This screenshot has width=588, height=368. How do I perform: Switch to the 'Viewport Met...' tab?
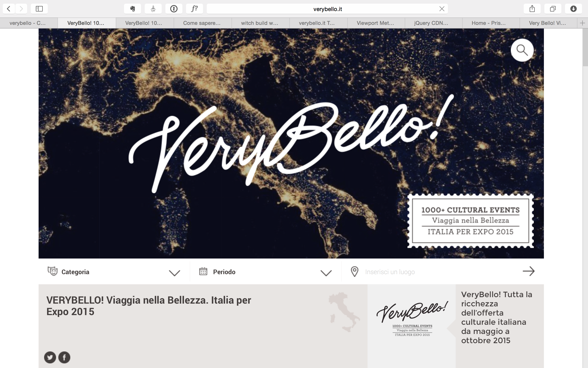point(376,23)
